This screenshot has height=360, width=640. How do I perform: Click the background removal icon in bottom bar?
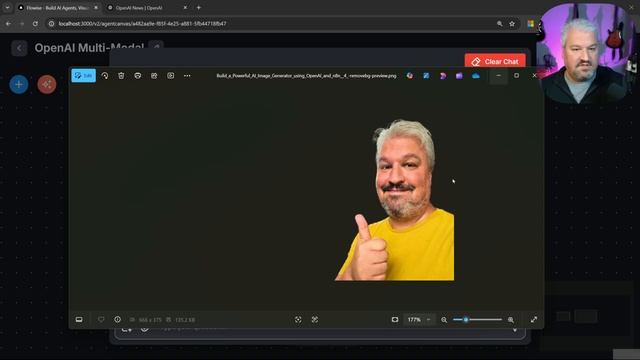click(x=315, y=320)
